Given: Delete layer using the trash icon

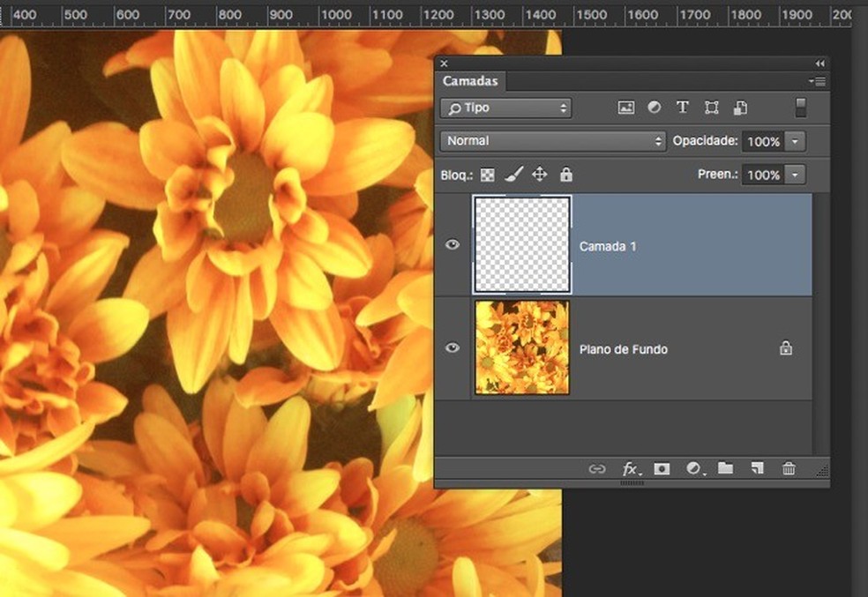Looking at the screenshot, I should point(789,469).
